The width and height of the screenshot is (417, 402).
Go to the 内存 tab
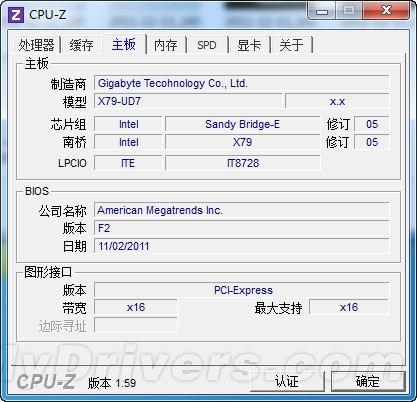(x=166, y=45)
